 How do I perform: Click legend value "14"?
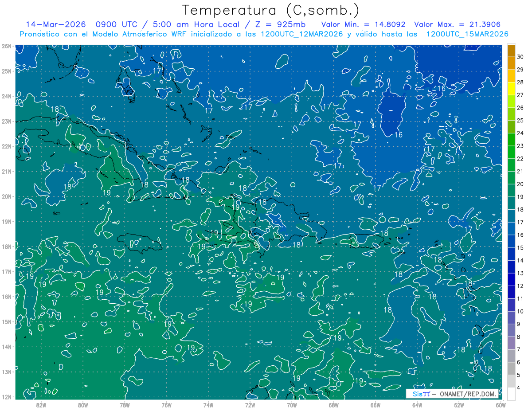(520, 260)
